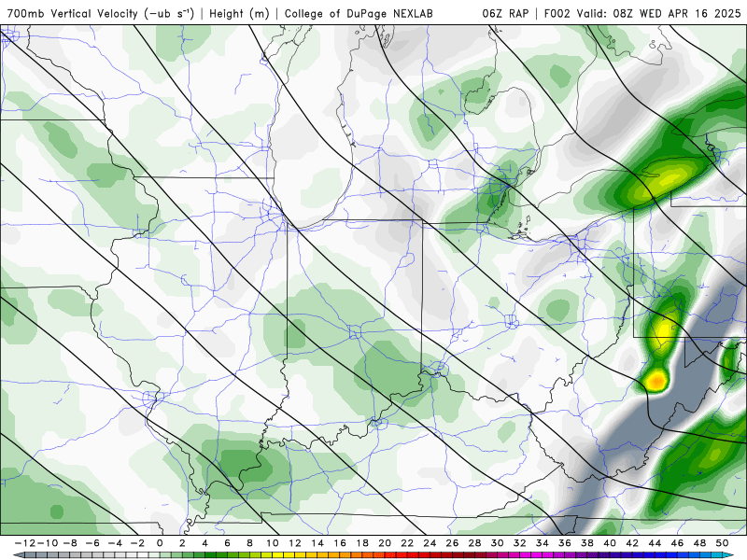Click the 20 label on color scale

point(385,543)
